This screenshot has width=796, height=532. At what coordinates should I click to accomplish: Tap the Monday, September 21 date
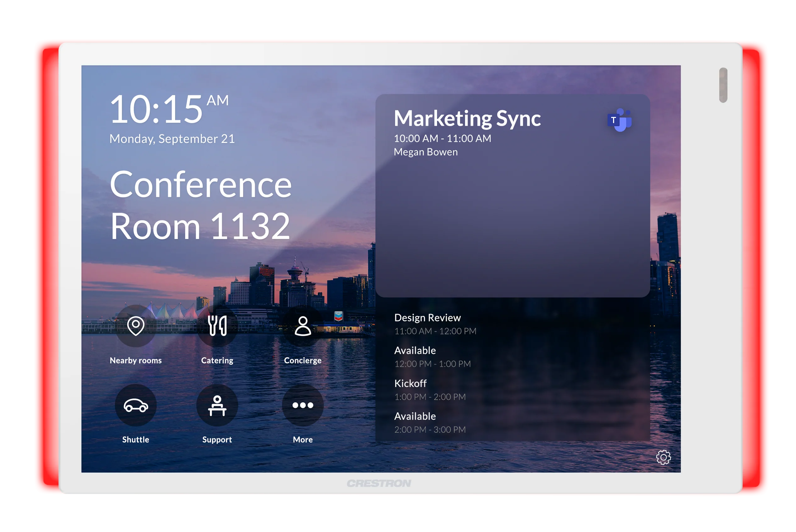point(172,139)
